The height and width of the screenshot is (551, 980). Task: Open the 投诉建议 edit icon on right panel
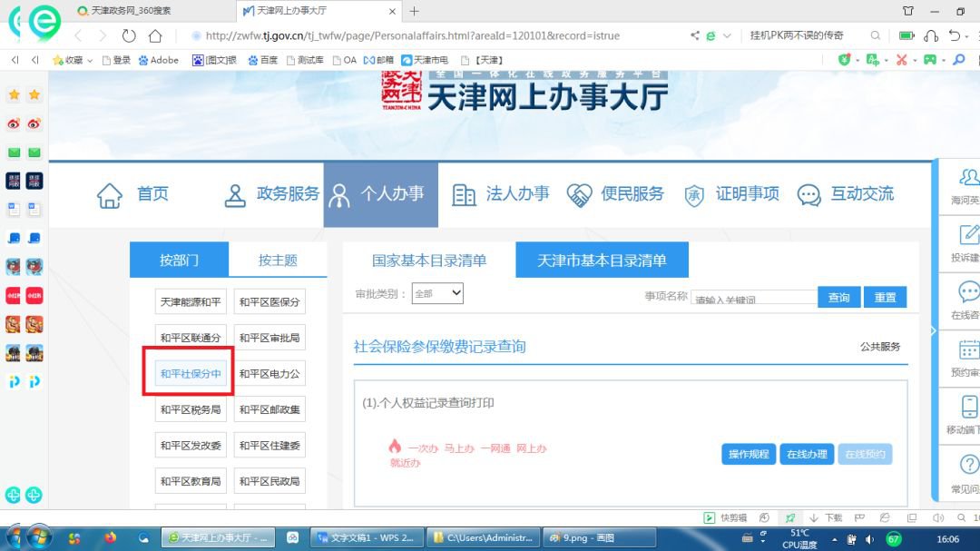(x=969, y=236)
